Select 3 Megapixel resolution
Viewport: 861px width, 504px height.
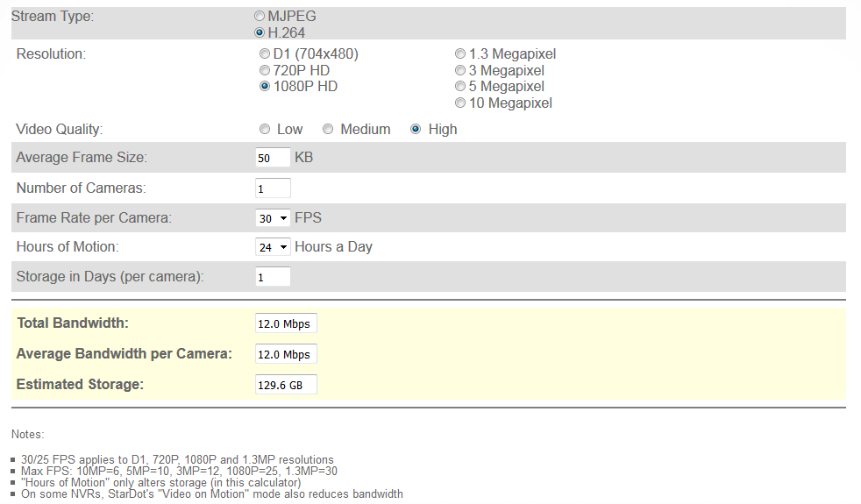click(x=460, y=70)
